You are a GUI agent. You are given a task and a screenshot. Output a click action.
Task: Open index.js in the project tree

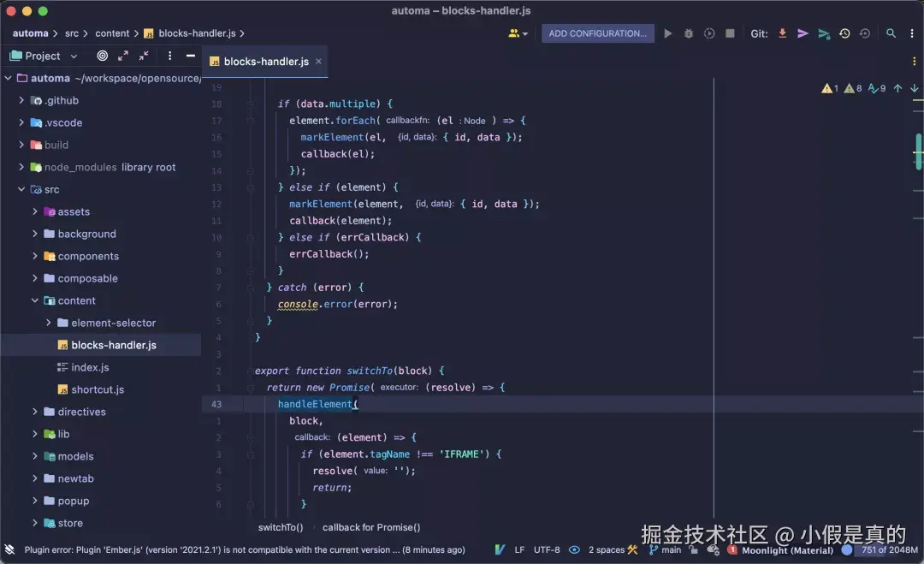[90, 367]
